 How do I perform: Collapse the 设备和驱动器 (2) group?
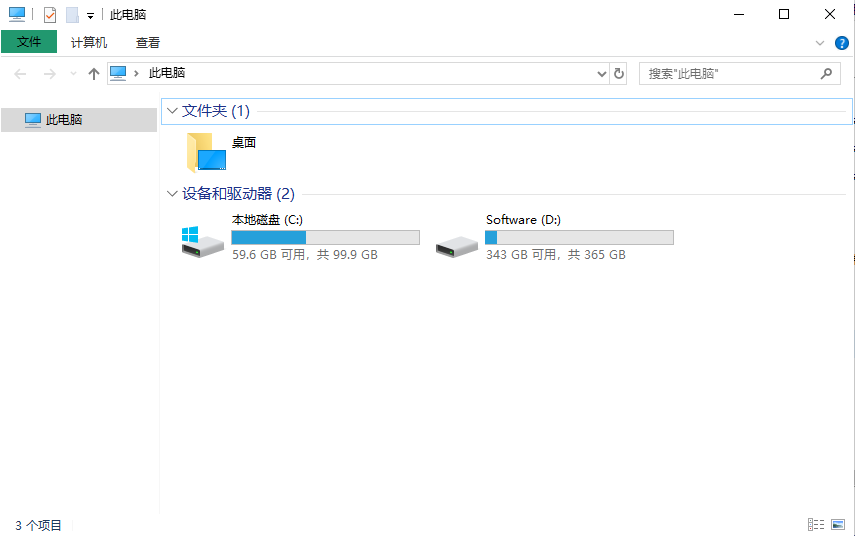(172, 194)
